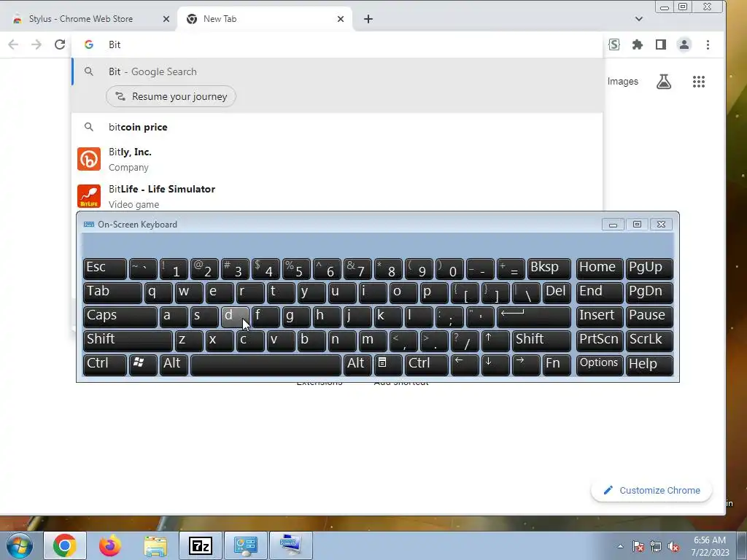Choose BitLife - Life Simulator suggestion

click(337, 196)
